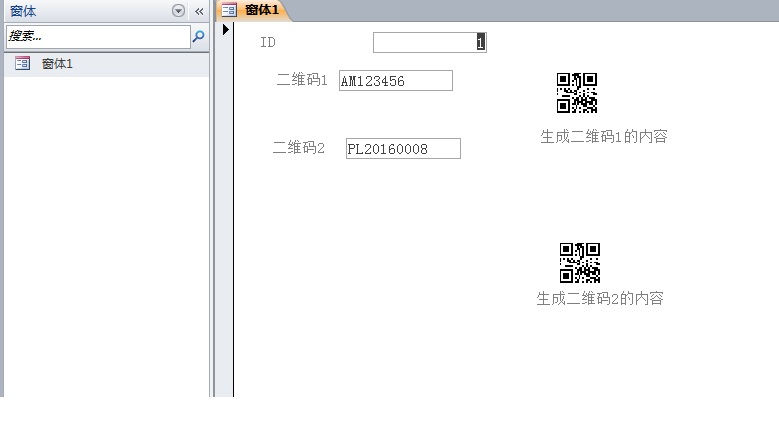Collapse the navigation pane with double chevron

(x=199, y=11)
